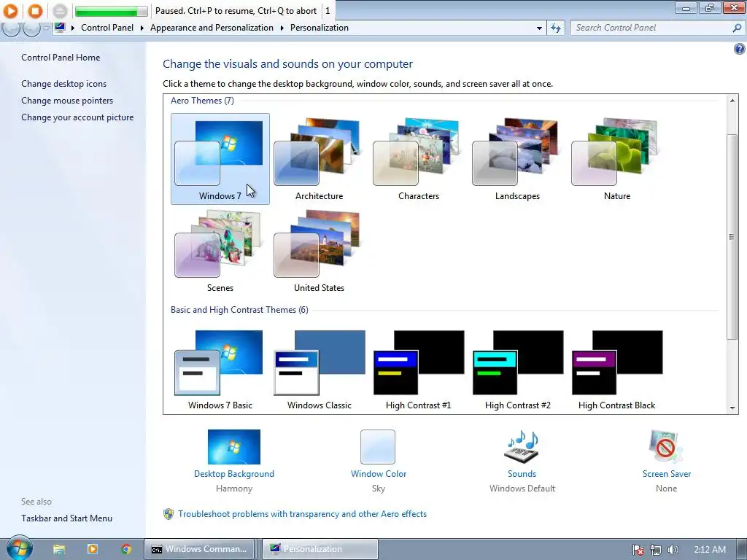747x560 pixels.
Task: Click the green playback progress bar
Action: [111, 11]
